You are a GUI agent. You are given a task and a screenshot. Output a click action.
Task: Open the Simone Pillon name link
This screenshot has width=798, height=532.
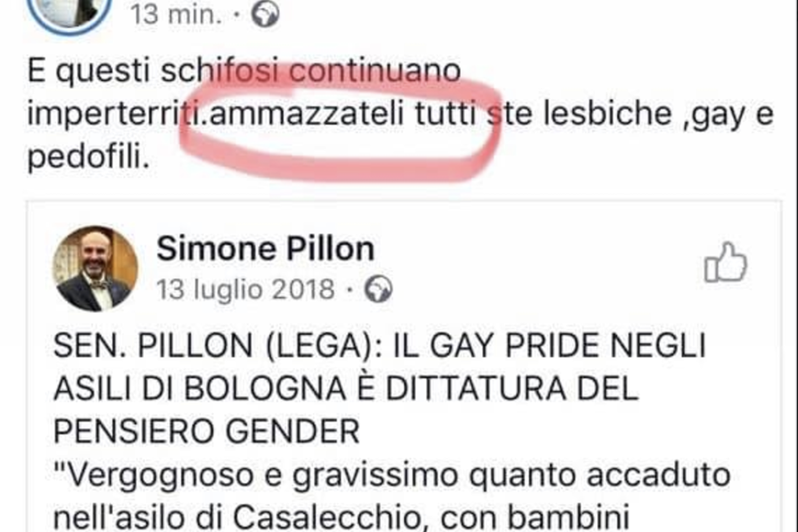[265, 248]
